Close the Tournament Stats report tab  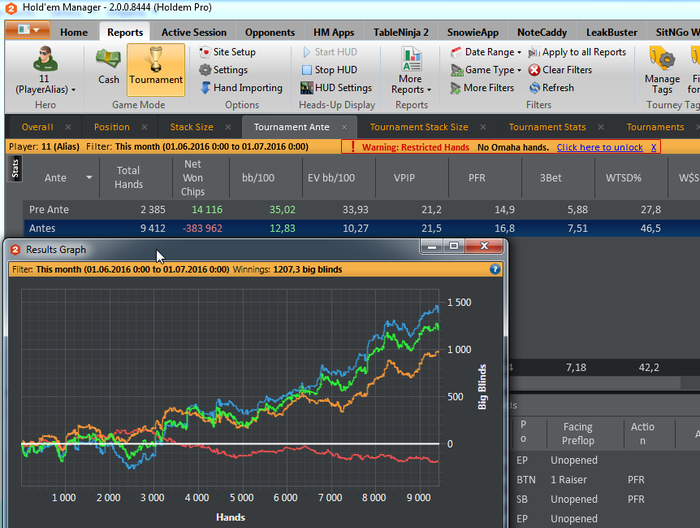[601, 127]
